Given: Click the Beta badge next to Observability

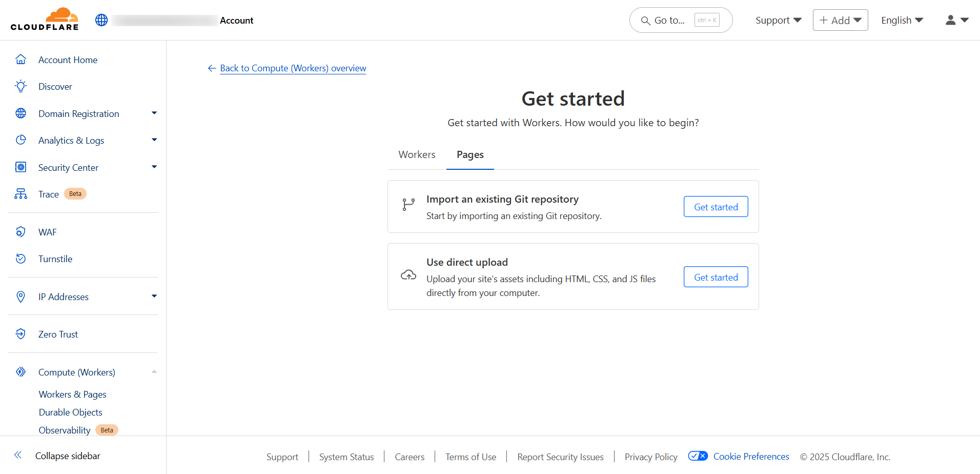Looking at the screenshot, I should coord(107,430).
